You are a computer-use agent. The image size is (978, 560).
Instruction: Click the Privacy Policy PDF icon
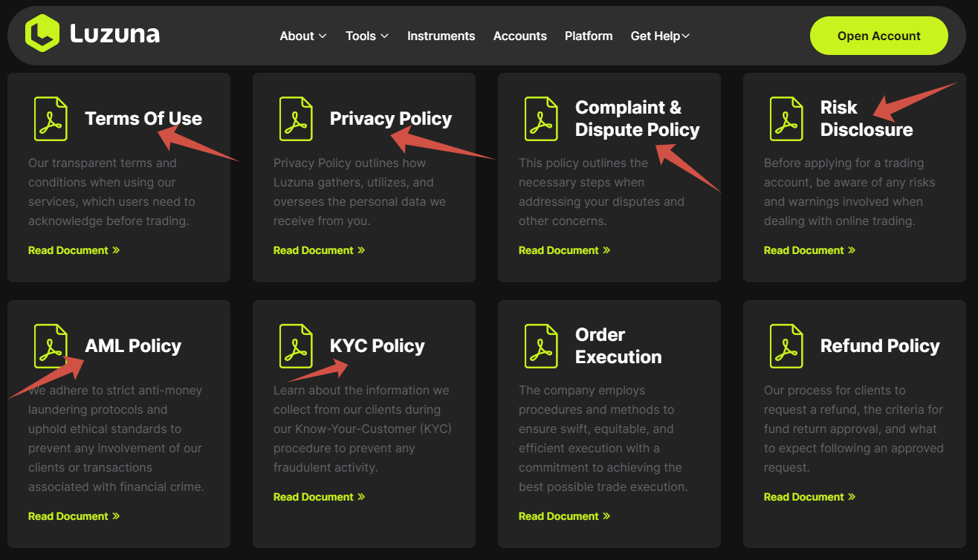[296, 119]
